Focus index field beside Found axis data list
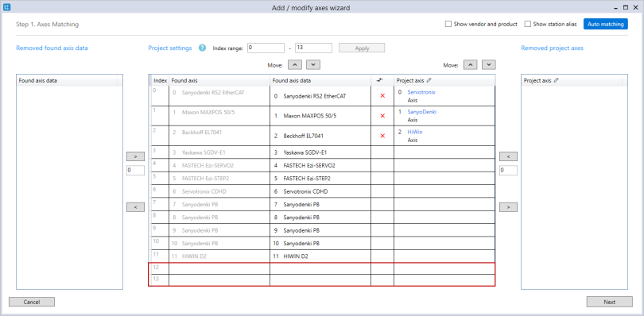Viewport: 644px width, 316px height. (x=135, y=171)
